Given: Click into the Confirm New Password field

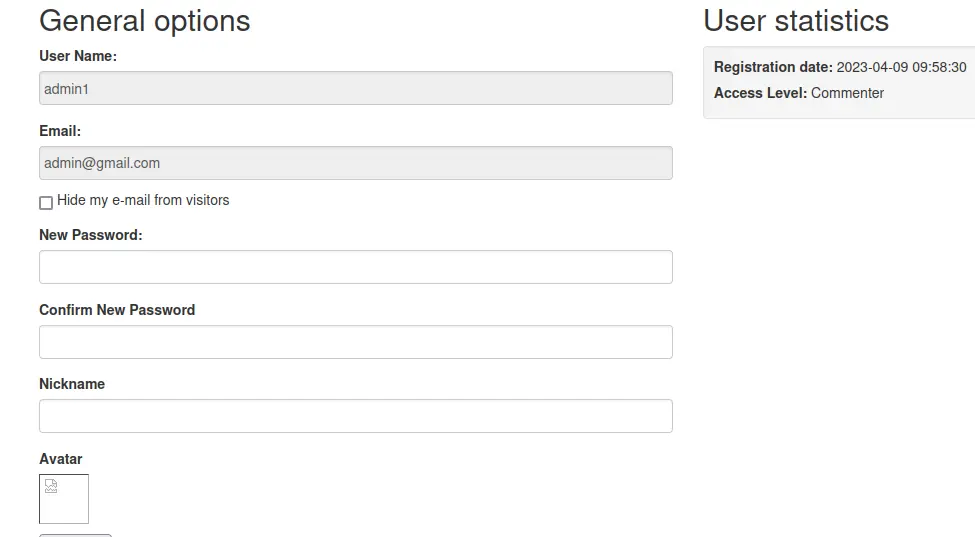Looking at the screenshot, I should 355,342.
